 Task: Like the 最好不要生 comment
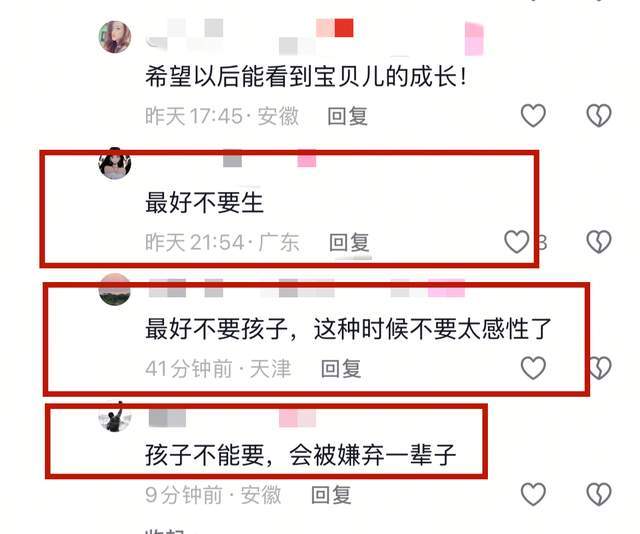click(x=517, y=242)
